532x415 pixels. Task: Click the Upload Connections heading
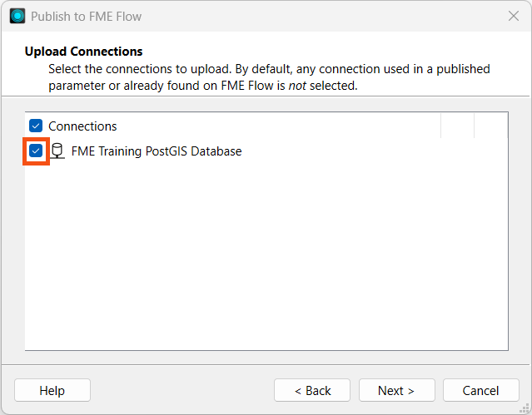click(83, 52)
